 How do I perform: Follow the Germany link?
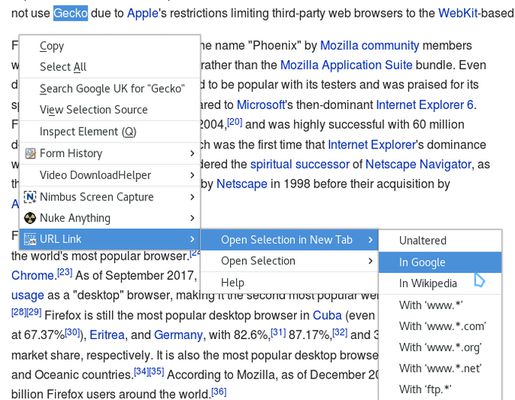(x=178, y=335)
